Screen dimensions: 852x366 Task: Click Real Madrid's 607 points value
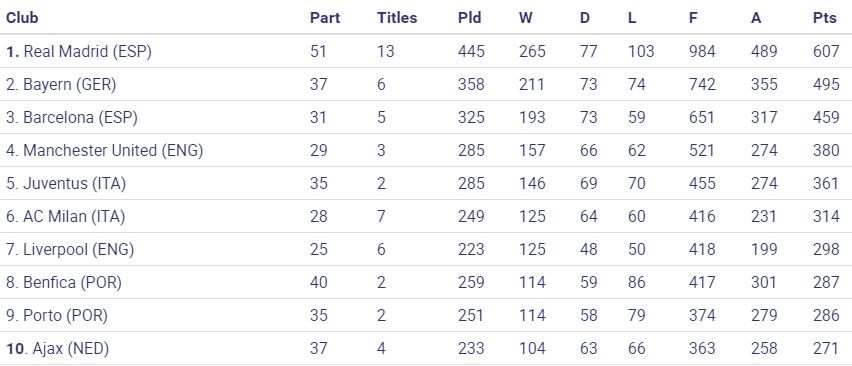(x=826, y=52)
